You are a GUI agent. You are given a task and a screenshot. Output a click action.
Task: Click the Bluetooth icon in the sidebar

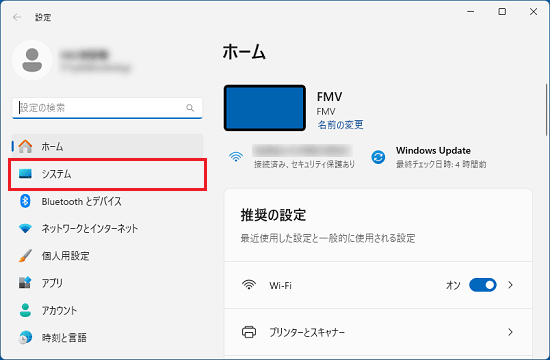[25, 201]
